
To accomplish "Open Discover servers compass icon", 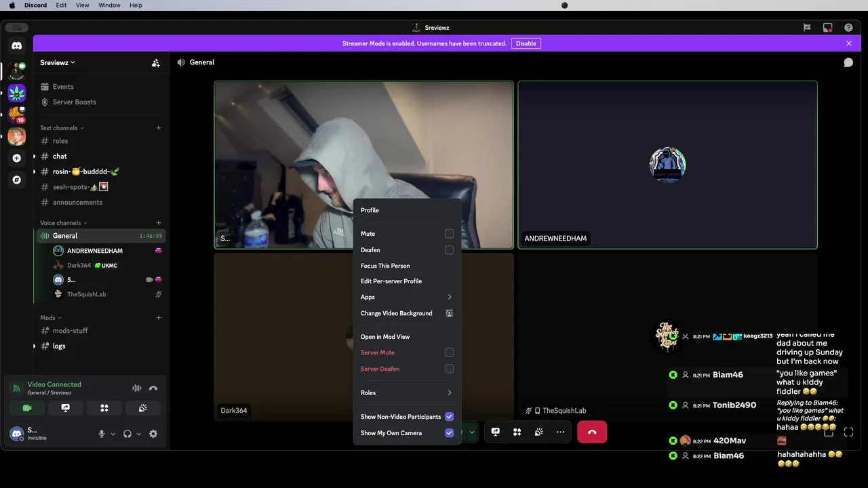I will click(x=17, y=180).
